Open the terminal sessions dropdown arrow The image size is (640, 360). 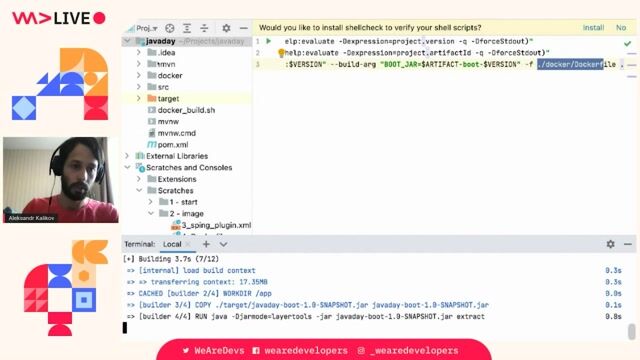[223, 244]
